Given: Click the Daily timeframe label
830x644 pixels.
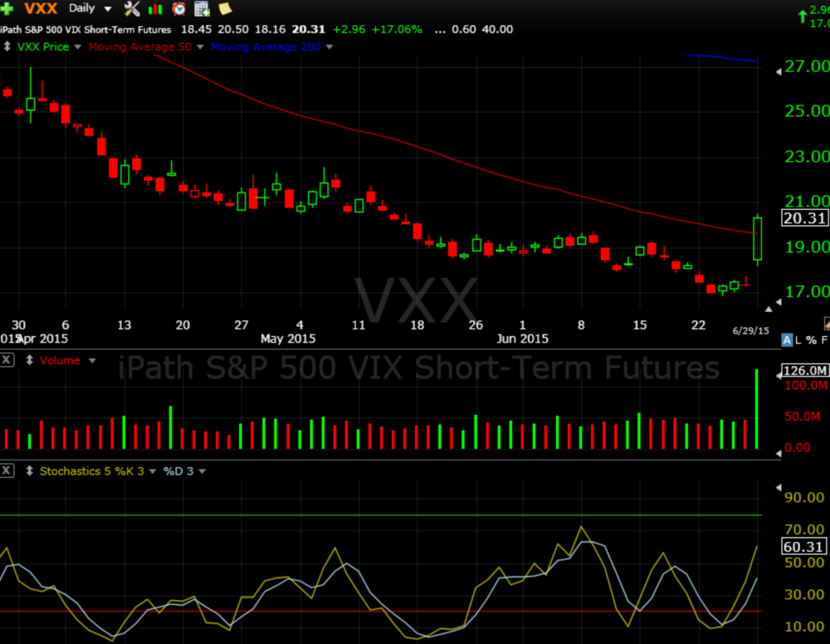Looking at the screenshot, I should point(82,8).
